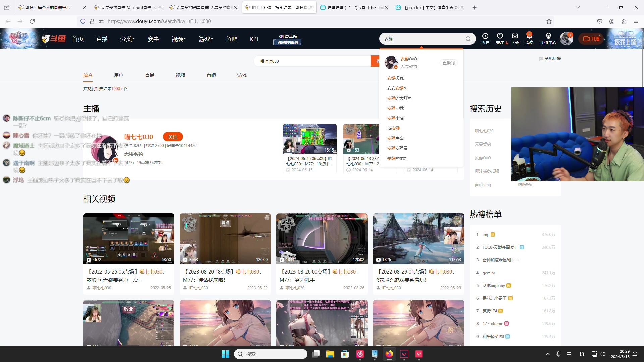Click the Firefox account icon
Screen dimensions: 644x362
point(612,21)
